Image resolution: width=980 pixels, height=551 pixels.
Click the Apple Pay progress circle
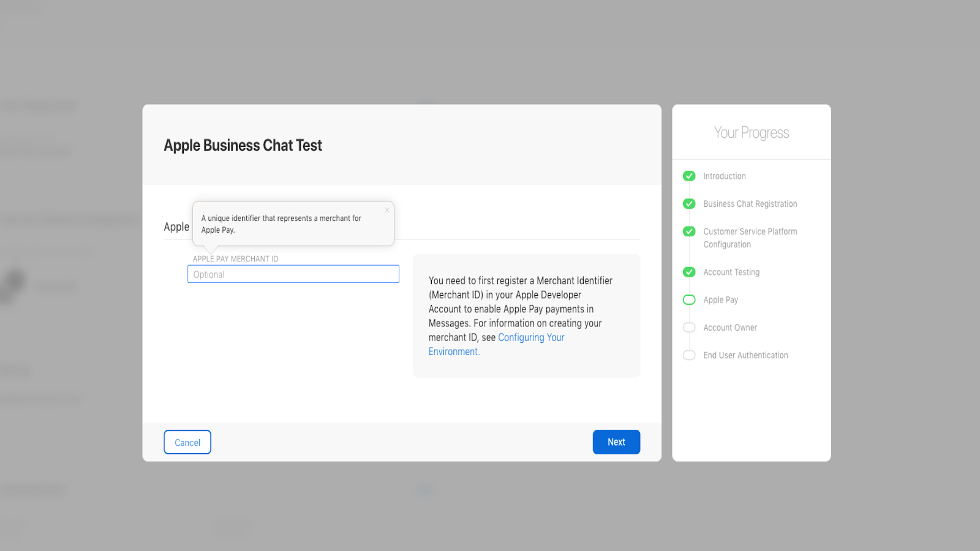(689, 299)
